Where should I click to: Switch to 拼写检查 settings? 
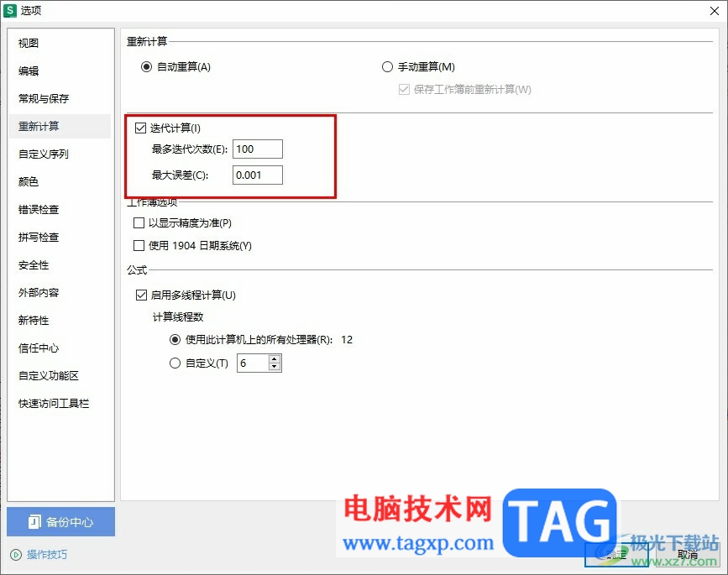point(39,238)
